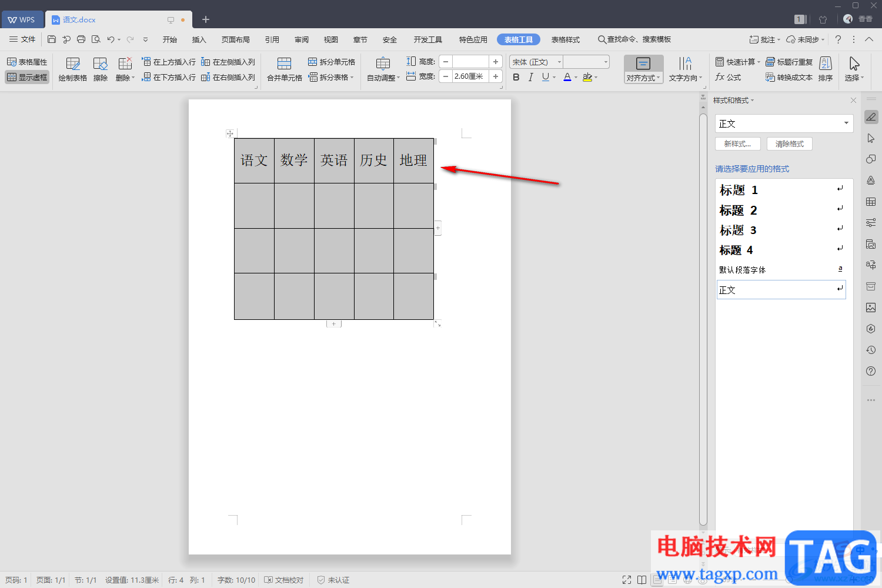Toggle 显示虚框 gridlines display
The width and height of the screenshot is (882, 588).
[27, 77]
